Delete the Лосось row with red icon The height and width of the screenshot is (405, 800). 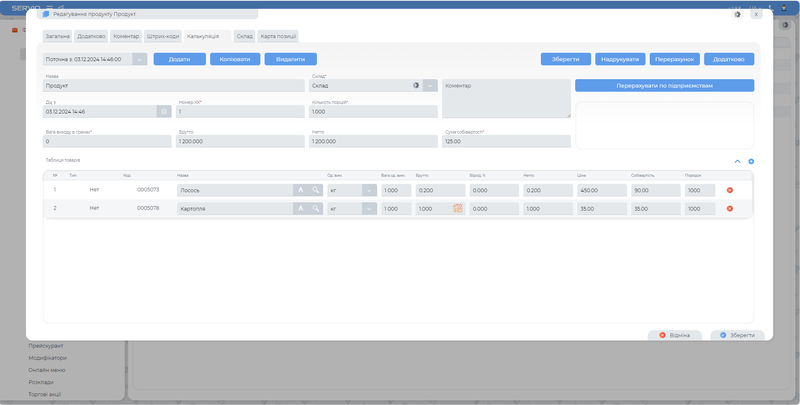(729, 190)
